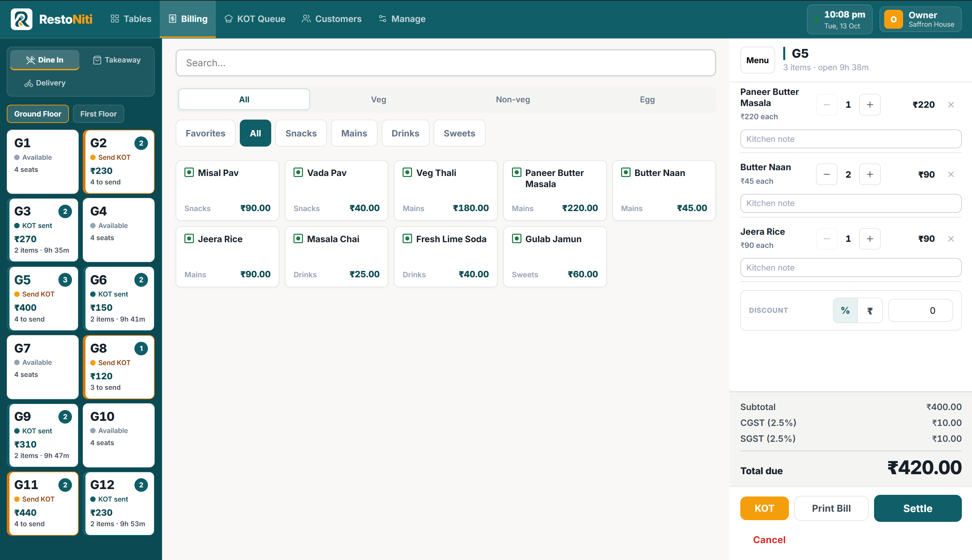Image resolution: width=972 pixels, height=560 pixels.
Task: Filter menu to Veg items
Action: click(378, 100)
